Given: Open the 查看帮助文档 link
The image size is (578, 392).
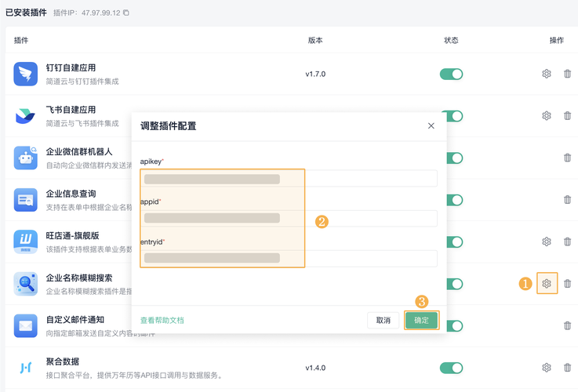Looking at the screenshot, I should (162, 320).
